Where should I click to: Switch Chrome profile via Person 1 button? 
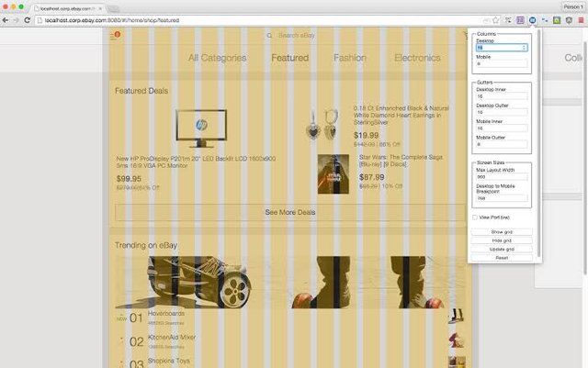point(573,6)
